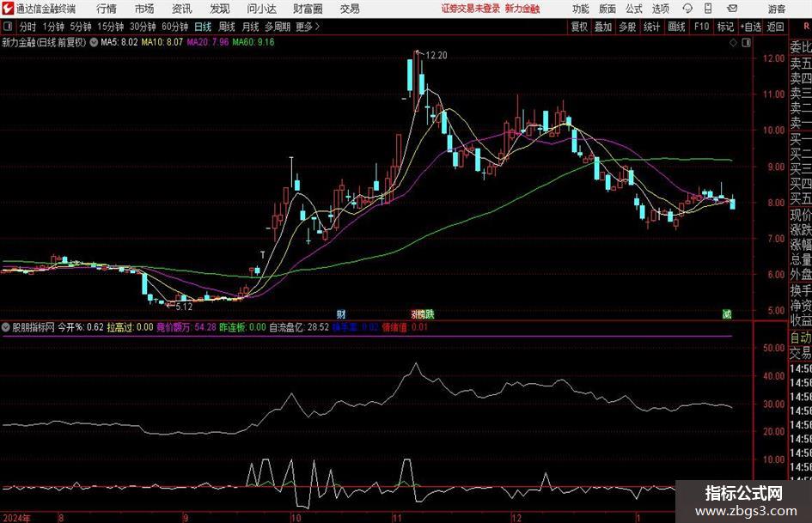This screenshot has height=523, width=812.
Task: Open the 公式 menu
Action: pyautogui.click(x=633, y=9)
